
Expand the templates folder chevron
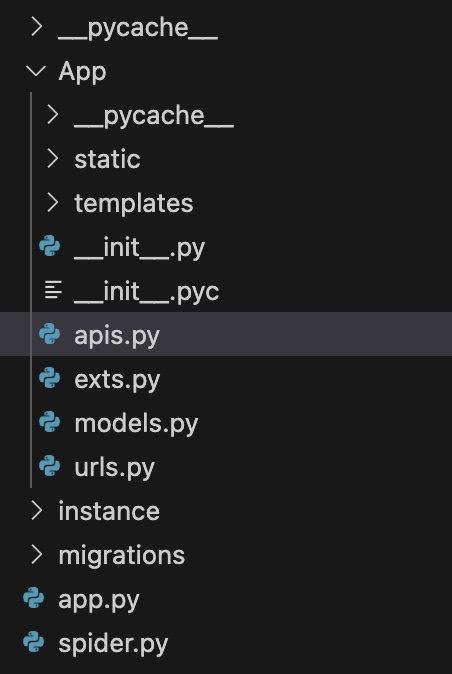(53, 202)
